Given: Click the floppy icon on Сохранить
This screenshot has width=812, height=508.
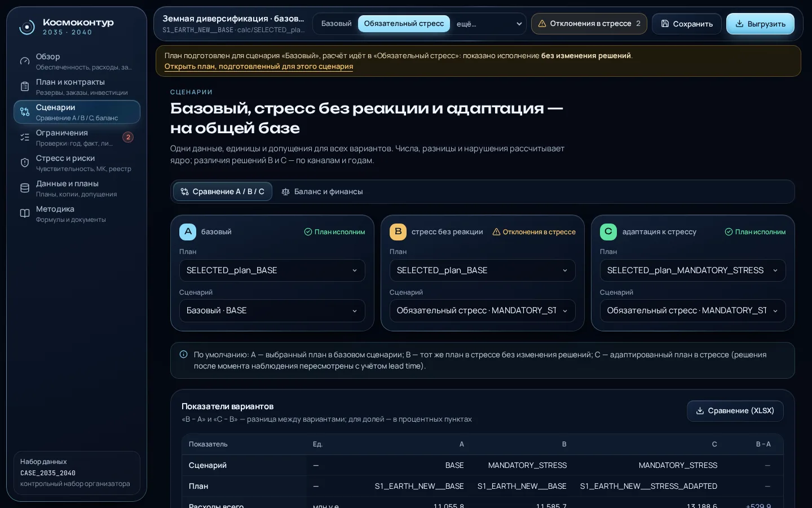Looking at the screenshot, I should (665, 24).
